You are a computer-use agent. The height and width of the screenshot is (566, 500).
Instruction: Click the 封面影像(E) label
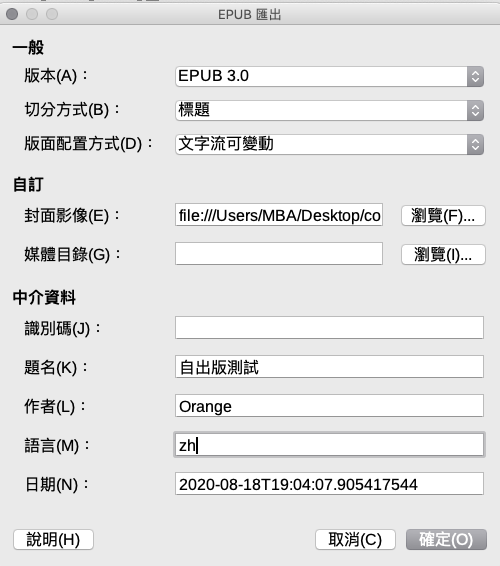tap(72, 216)
